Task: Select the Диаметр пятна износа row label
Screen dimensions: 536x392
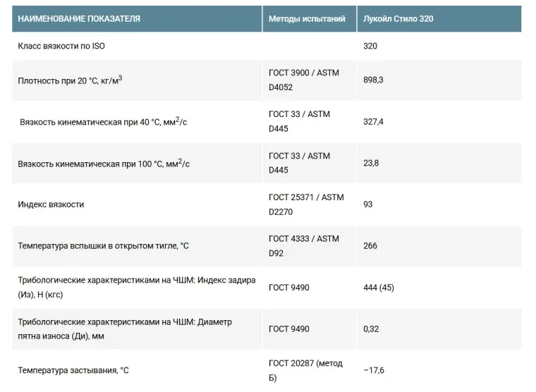Action: (125, 329)
